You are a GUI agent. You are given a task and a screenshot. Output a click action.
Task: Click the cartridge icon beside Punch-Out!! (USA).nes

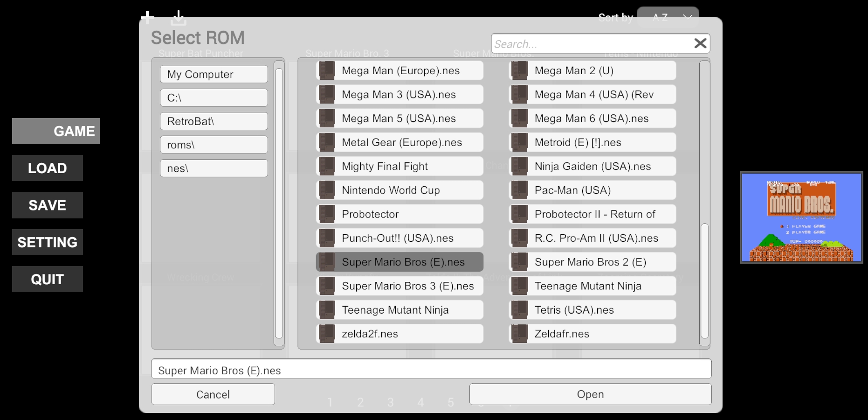click(327, 238)
